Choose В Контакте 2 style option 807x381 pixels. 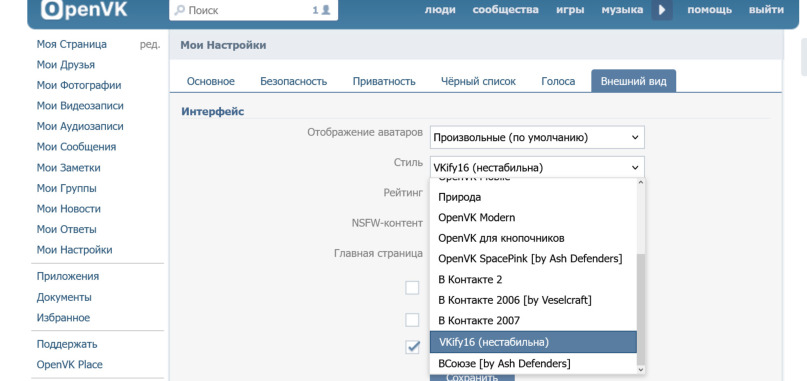(x=533, y=280)
